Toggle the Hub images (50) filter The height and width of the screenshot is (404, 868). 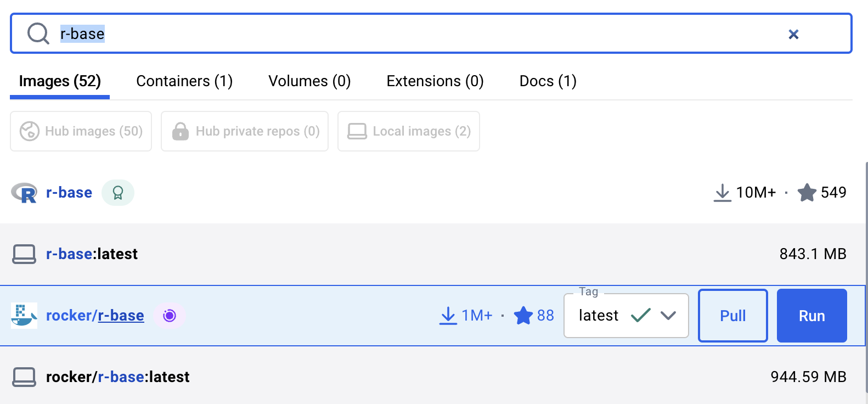point(81,131)
